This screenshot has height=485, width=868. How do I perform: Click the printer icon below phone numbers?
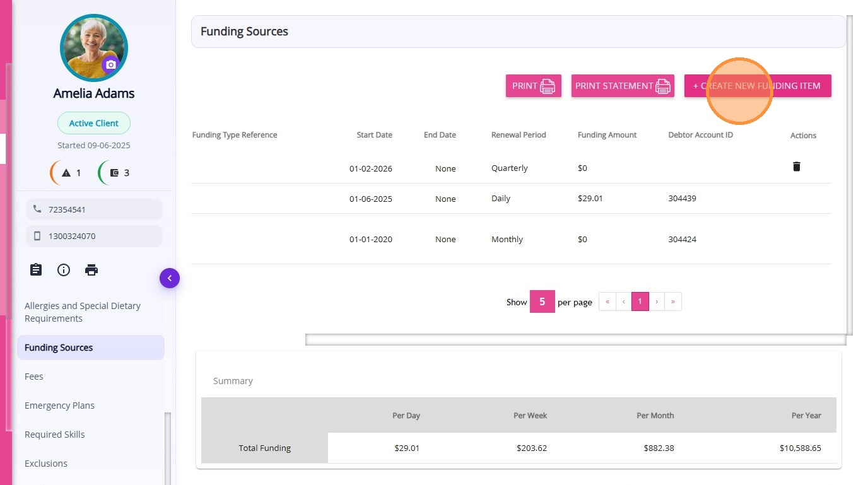point(91,270)
